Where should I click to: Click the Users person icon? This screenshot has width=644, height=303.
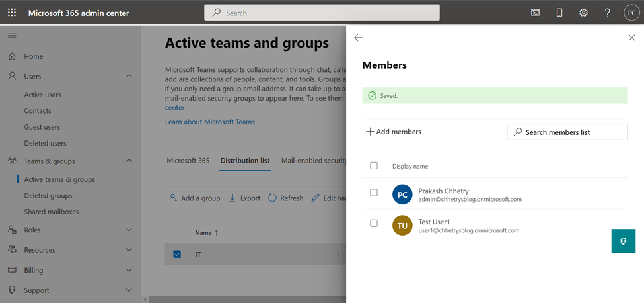click(13, 77)
